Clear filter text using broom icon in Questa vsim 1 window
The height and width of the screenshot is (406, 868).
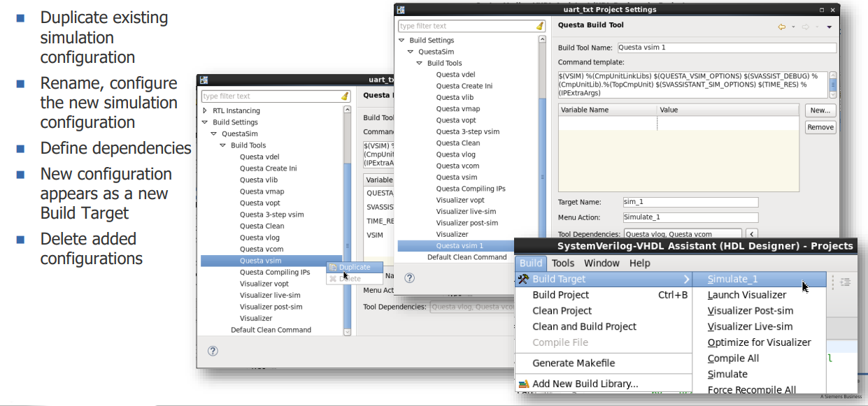(x=540, y=26)
